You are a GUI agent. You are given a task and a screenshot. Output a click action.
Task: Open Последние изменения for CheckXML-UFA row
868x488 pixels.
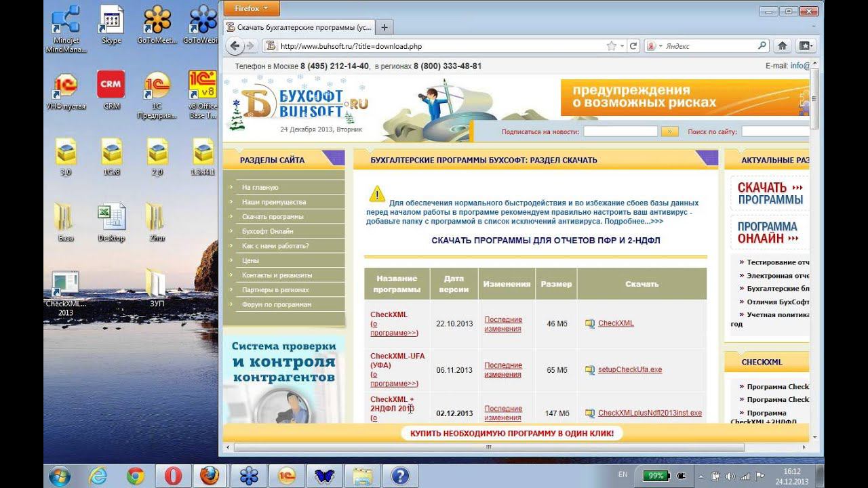503,370
